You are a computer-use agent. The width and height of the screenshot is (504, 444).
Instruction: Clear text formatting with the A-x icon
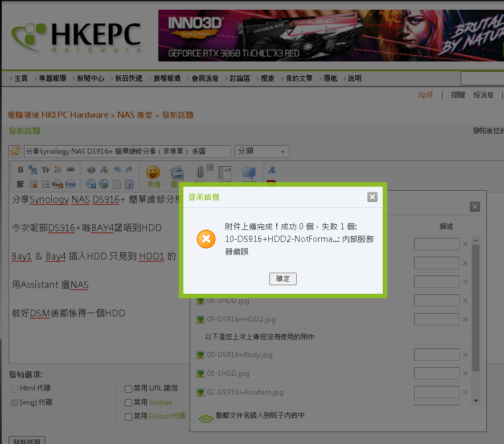point(104,170)
